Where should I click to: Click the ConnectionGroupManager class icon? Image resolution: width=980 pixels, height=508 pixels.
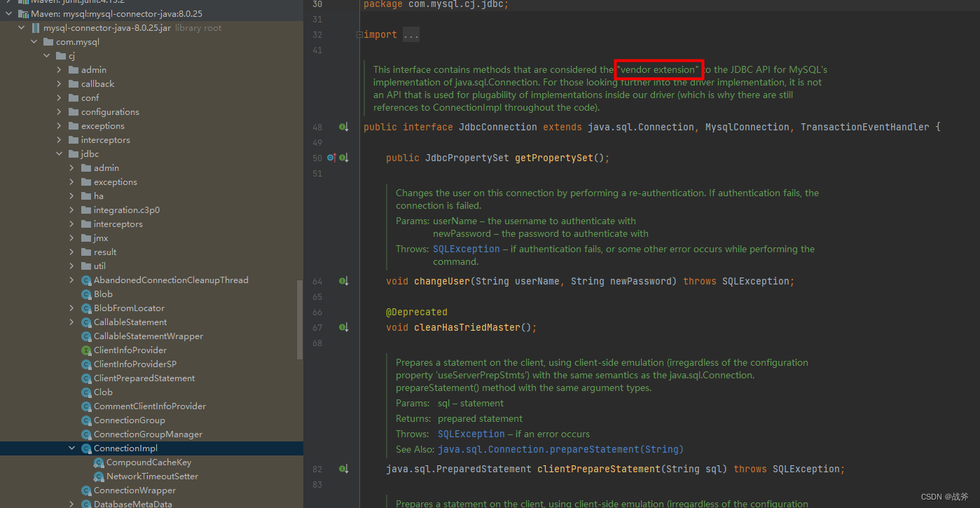pyautogui.click(x=87, y=434)
